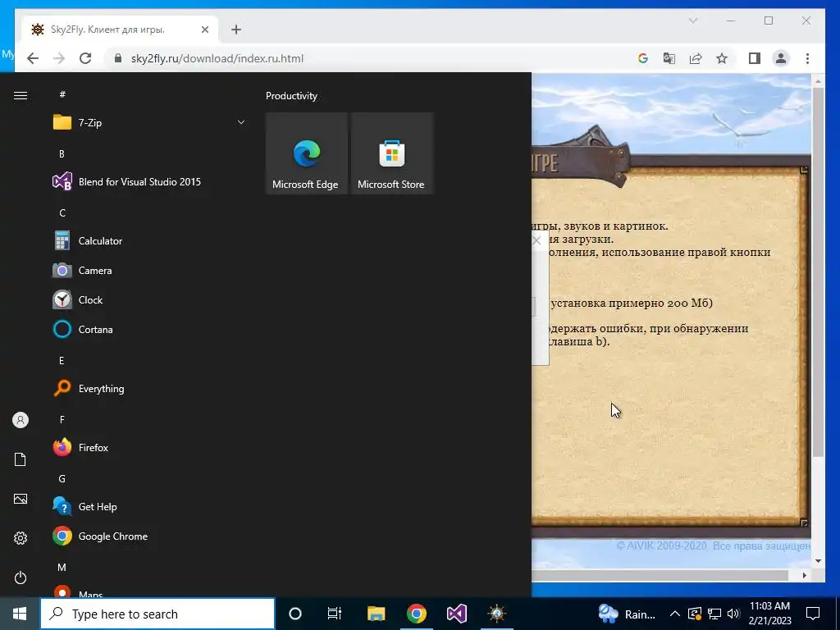The height and width of the screenshot is (630, 840).
Task: Open Cortana from the app list
Action: [149, 330]
